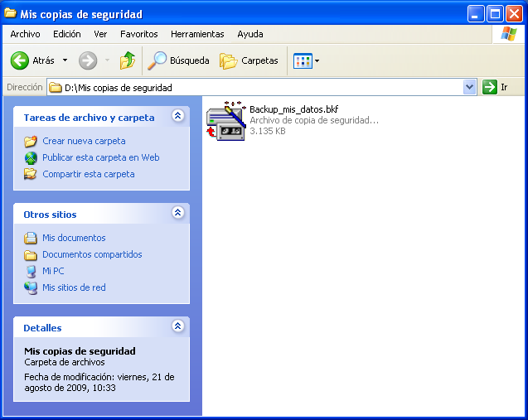Screen dimensions: 528x420
Task: Collapse the Otros sitios panel
Action: tap(177, 214)
